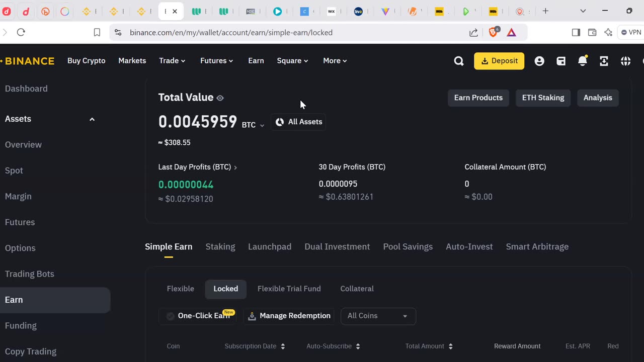This screenshot has height=362, width=644.
Task: Click One-Click Earn button
Action: (x=197, y=316)
